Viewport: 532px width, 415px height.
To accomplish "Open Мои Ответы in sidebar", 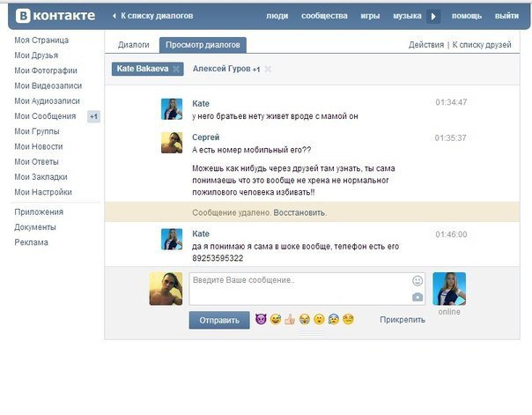I will point(37,162).
